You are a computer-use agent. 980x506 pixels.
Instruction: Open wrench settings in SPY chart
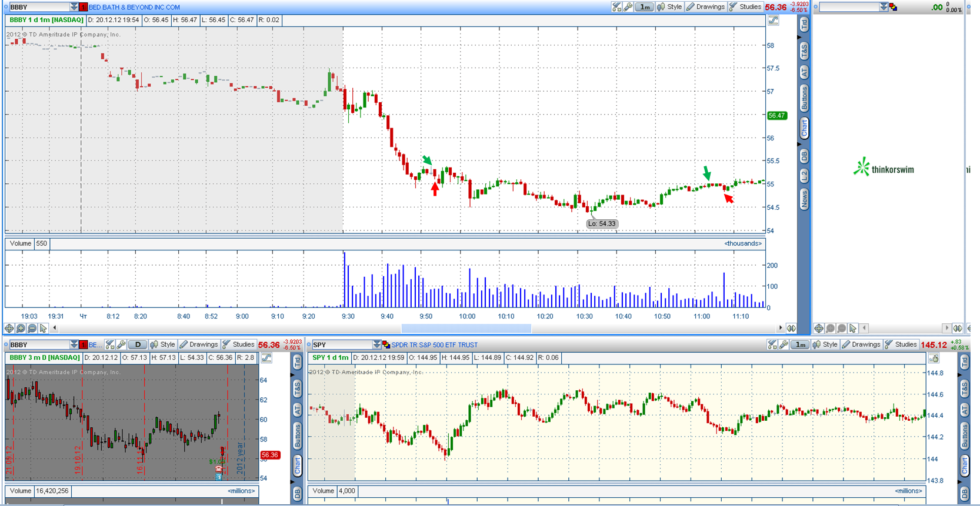[784, 344]
